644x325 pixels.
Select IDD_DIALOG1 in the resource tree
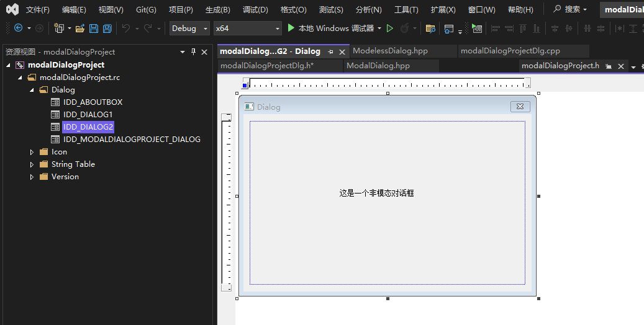pyautogui.click(x=88, y=115)
